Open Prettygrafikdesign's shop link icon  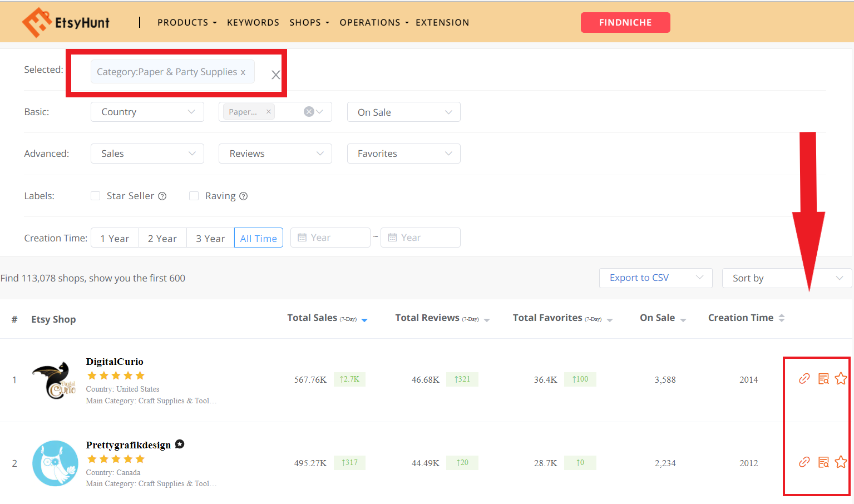[x=804, y=462]
